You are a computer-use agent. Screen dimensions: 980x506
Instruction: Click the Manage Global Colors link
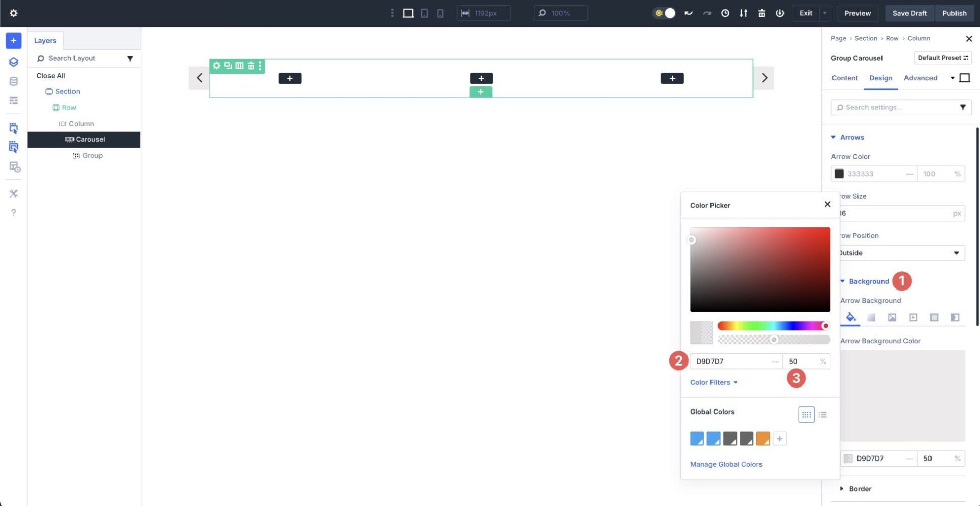(x=726, y=464)
